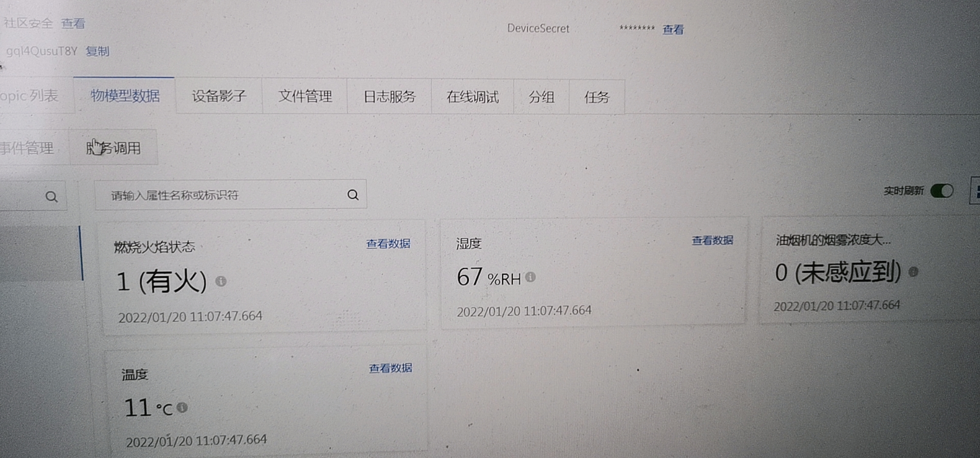This screenshot has width=980, height=458.
Task: Click 查看 link beside 社区安全
Action: pyautogui.click(x=73, y=23)
